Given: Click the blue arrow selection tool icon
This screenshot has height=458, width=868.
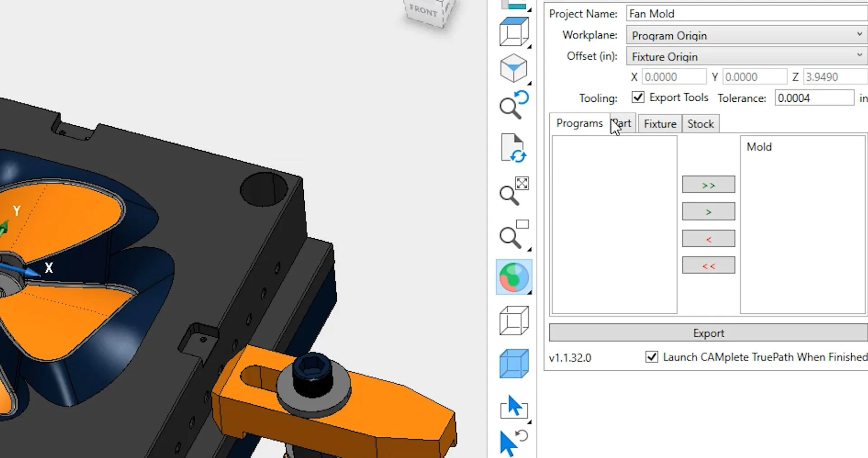Looking at the screenshot, I should 514,406.
